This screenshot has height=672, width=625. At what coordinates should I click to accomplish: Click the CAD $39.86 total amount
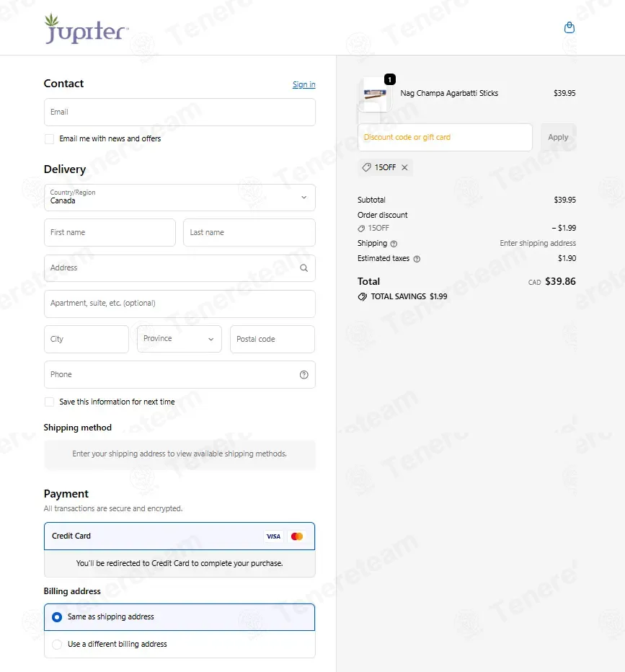pyautogui.click(x=551, y=282)
